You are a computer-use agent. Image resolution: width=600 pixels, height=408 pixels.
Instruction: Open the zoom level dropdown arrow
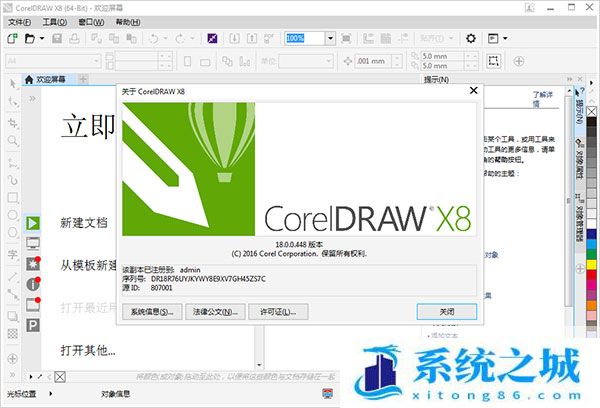pos(331,38)
